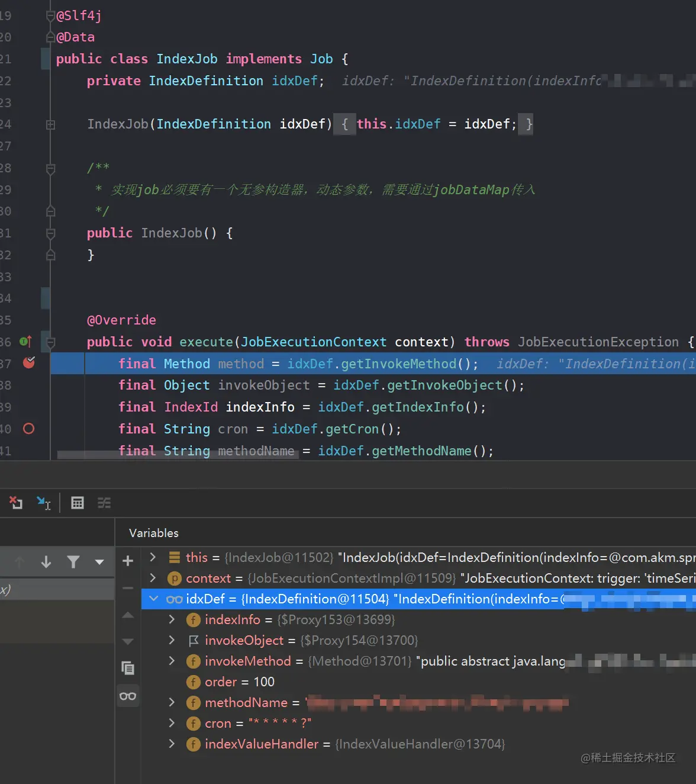Collapse the empty IndexJob() constructor fold

pos(51,233)
